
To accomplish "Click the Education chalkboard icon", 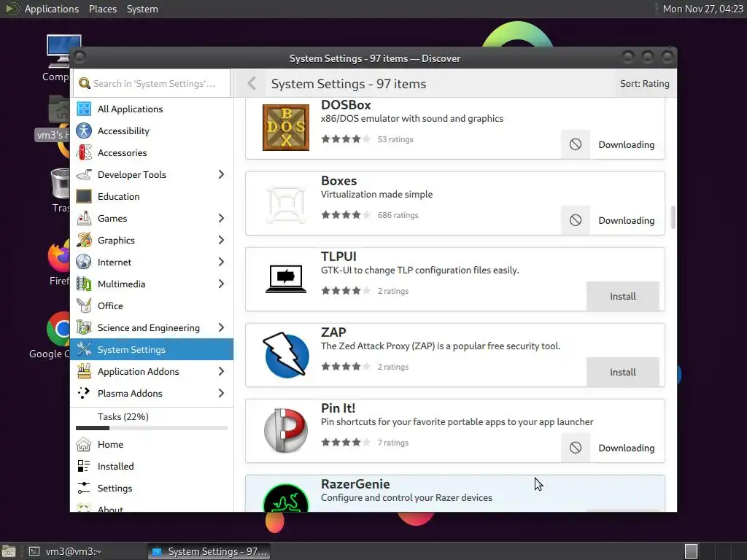I will pyautogui.click(x=84, y=197).
